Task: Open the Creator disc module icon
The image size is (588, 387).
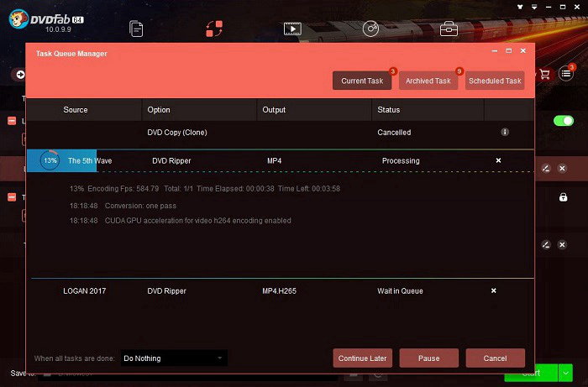Action: coord(370,29)
